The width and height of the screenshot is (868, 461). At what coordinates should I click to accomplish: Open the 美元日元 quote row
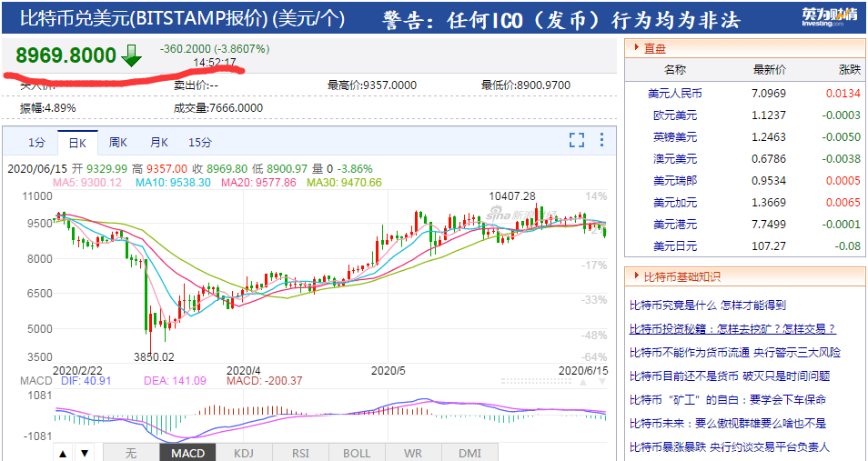745,246
